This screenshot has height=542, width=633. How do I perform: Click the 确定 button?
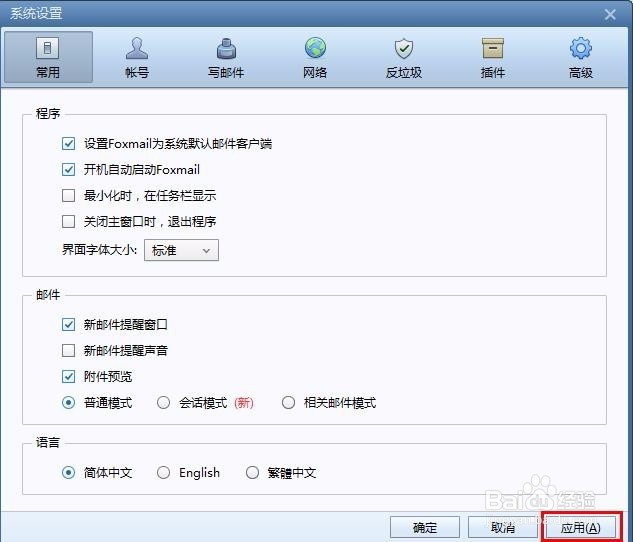425,527
